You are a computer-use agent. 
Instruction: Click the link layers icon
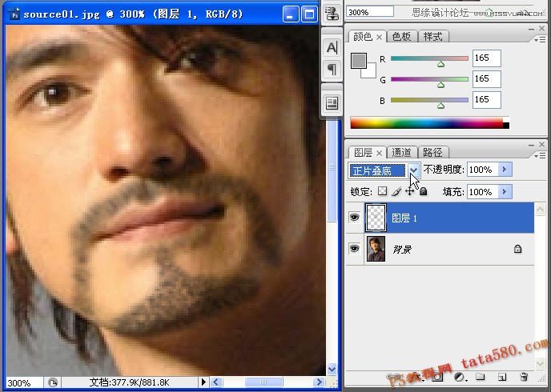(x=393, y=378)
